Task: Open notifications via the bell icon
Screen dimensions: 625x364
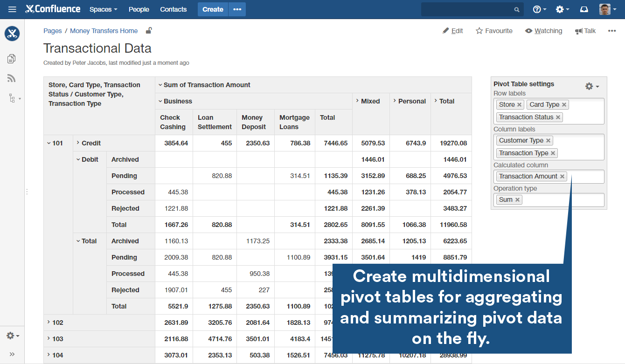Action: click(584, 9)
